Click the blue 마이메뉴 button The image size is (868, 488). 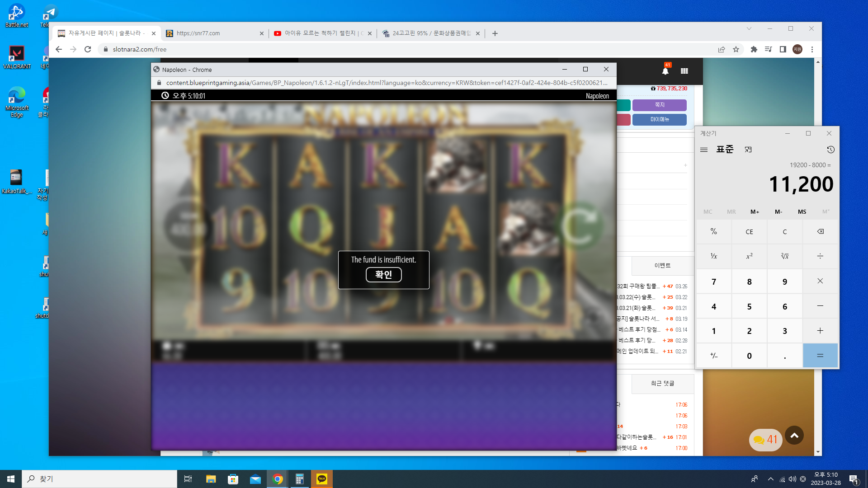point(660,119)
